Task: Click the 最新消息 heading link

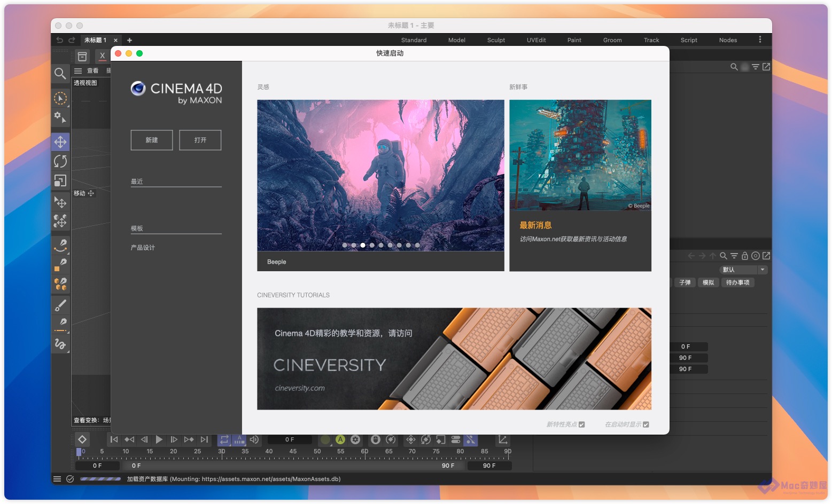Action: pyautogui.click(x=535, y=225)
